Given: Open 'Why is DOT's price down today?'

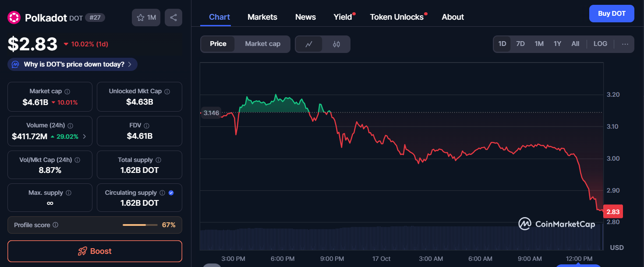Looking at the screenshot, I should [x=72, y=64].
